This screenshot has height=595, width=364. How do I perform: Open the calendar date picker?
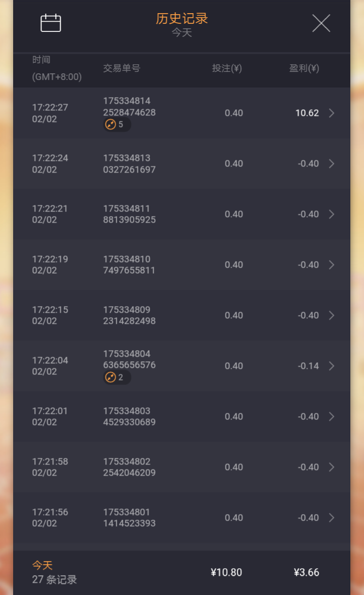coord(51,23)
